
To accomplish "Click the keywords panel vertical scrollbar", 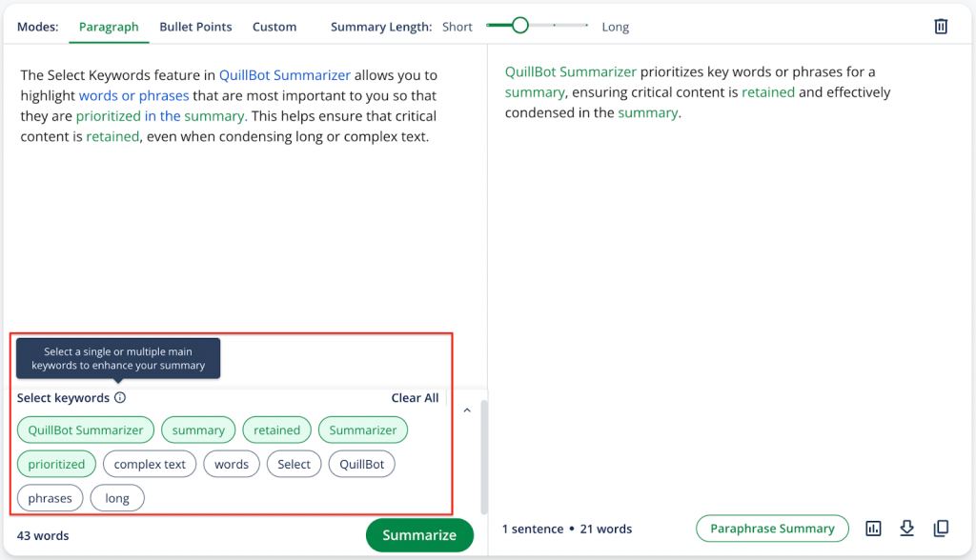I will click(484, 457).
